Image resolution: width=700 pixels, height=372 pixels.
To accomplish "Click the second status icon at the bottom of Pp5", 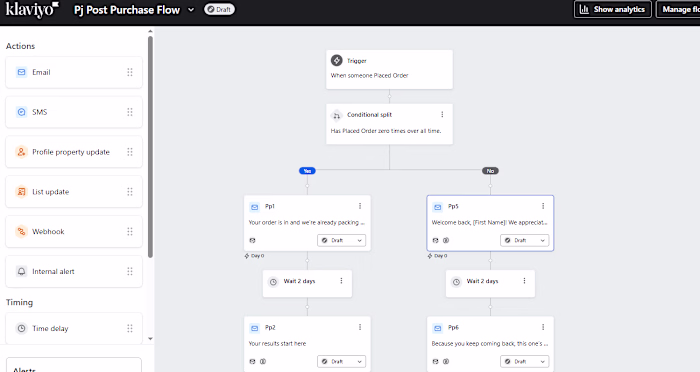I will [x=446, y=240].
